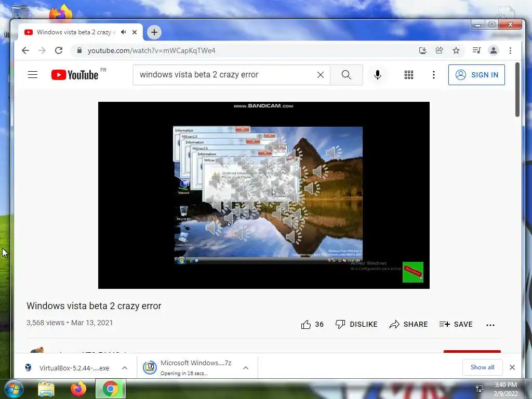Open a new Chrome tab
The height and width of the screenshot is (399, 532).
tap(154, 32)
